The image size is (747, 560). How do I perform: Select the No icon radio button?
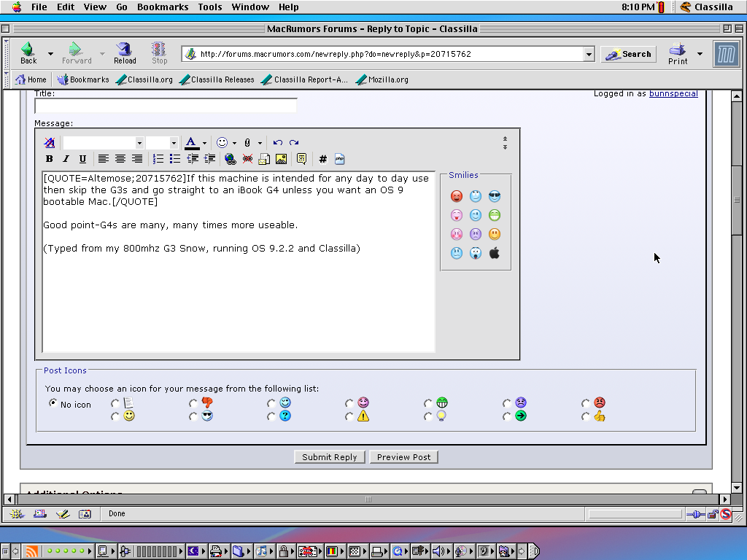tap(53, 402)
